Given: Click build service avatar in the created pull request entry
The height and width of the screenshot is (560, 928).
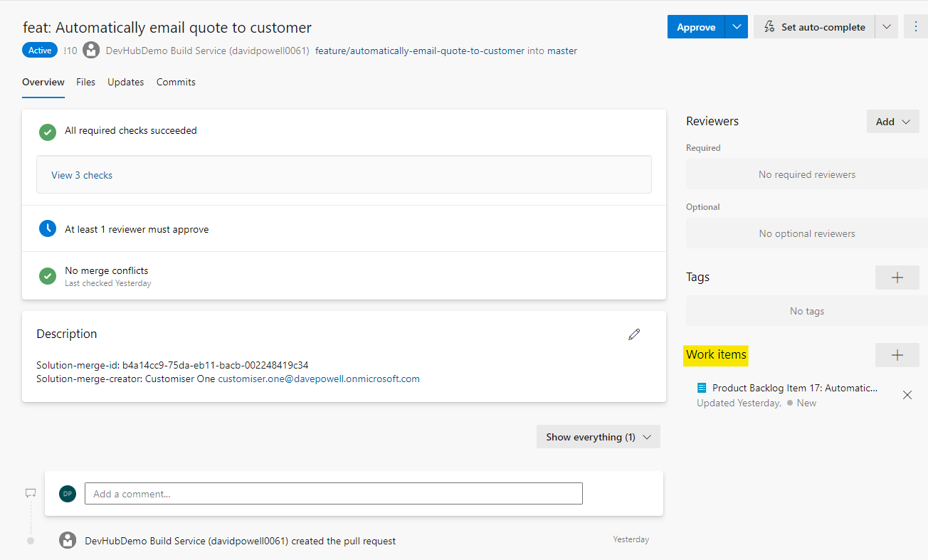Looking at the screenshot, I should (x=68, y=540).
